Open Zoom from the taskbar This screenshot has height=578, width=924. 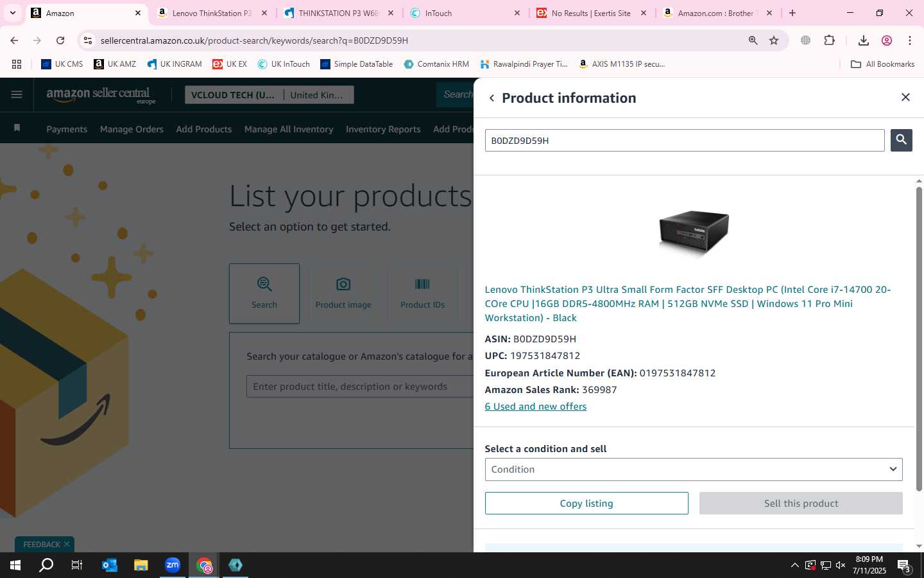click(173, 565)
